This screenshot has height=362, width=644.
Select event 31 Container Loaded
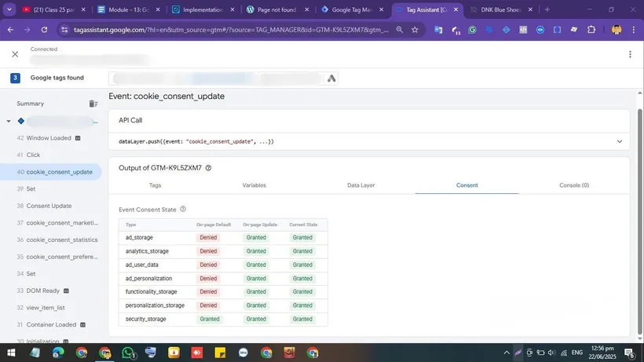click(x=51, y=324)
